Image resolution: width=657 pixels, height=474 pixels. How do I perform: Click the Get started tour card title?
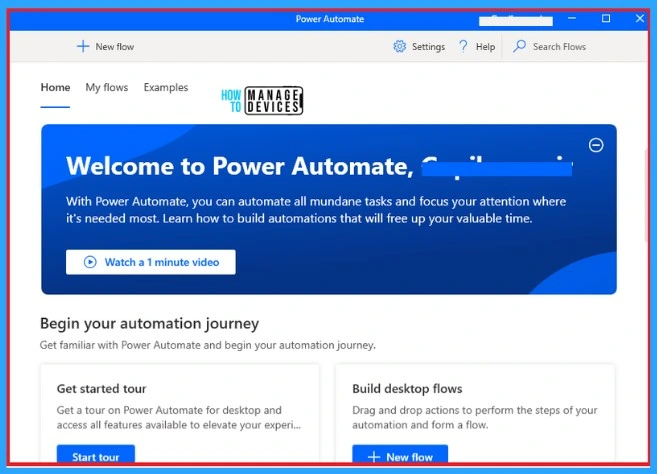pos(101,389)
